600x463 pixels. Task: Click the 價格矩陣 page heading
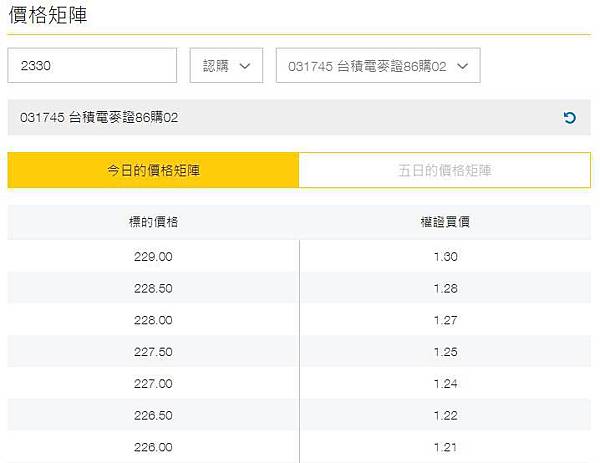click(48, 15)
